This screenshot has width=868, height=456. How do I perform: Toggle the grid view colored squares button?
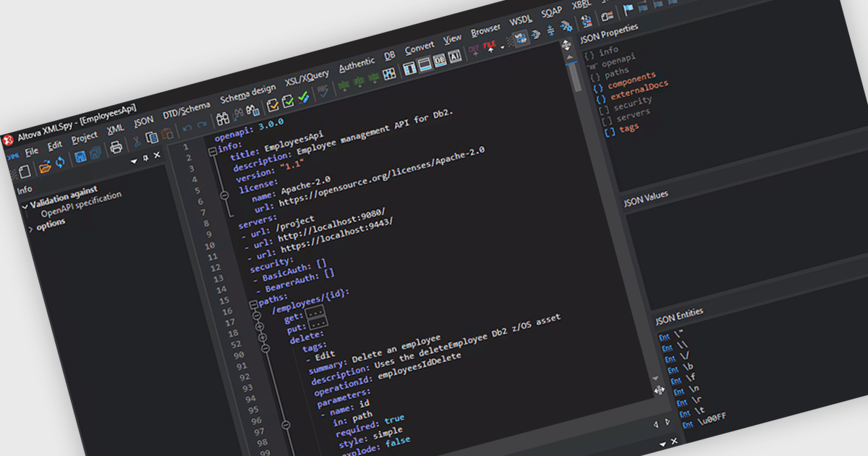[x=389, y=73]
